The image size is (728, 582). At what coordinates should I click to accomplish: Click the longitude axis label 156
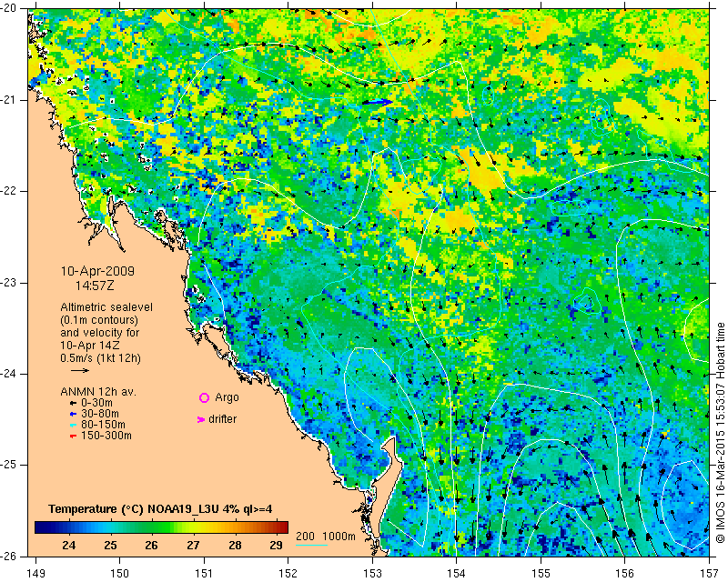click(625, 574)
